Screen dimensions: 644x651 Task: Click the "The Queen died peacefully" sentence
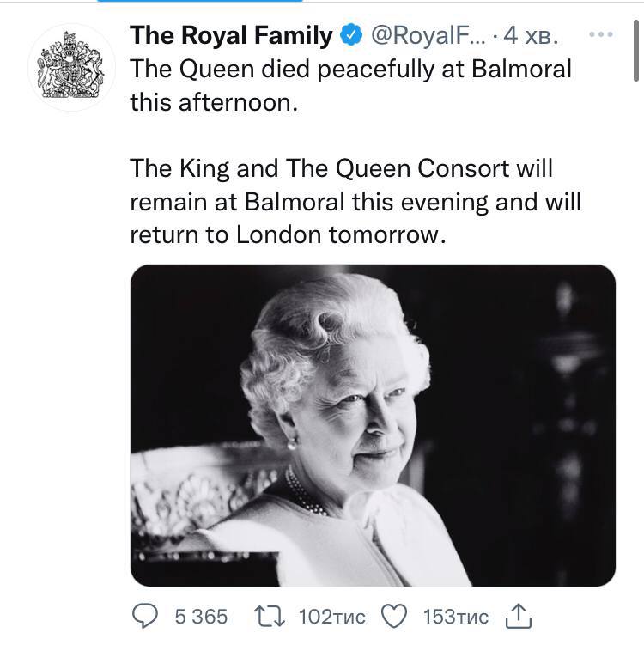(x=350, y=69)
